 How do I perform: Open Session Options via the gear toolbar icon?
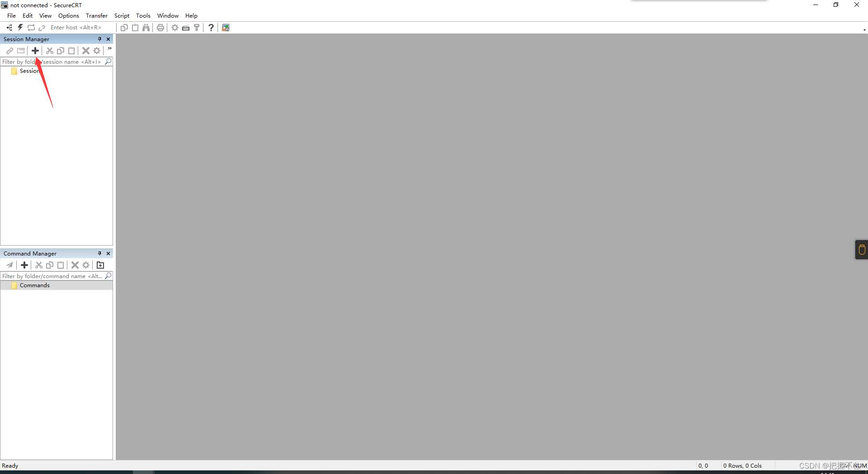click(175, 28)
